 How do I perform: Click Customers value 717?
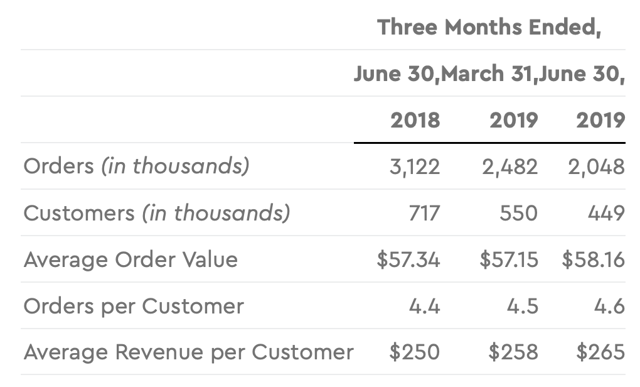coord(424,213)
